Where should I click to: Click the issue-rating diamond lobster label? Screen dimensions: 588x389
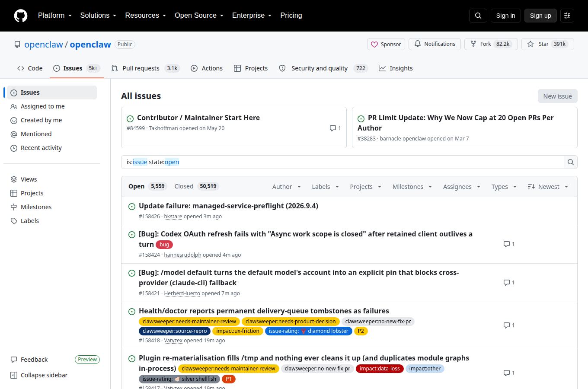[308, 331]
